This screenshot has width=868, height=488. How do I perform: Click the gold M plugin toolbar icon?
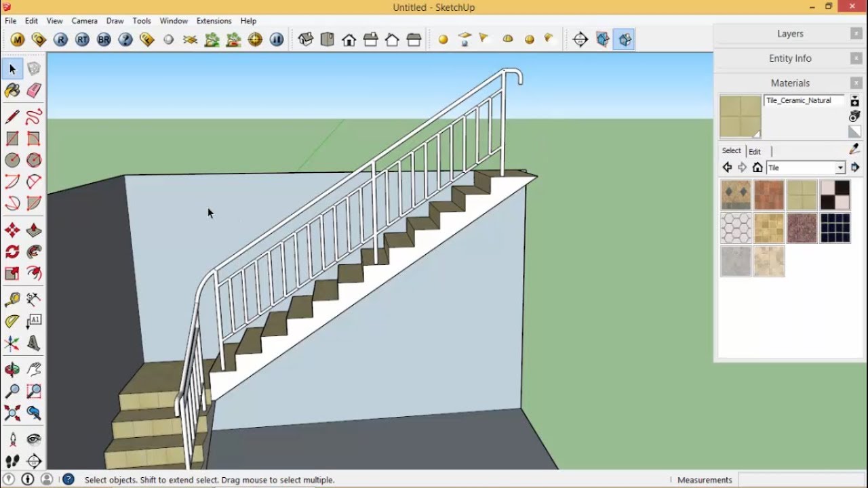(x=18, y=40)
